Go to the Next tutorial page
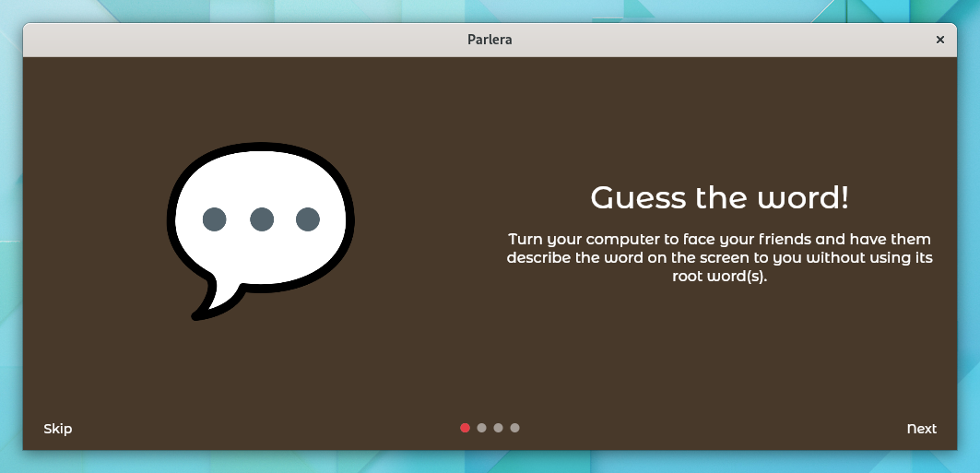The width and height of the screenshot is (980, 473). pyautogui.click(x=921, y=429)
